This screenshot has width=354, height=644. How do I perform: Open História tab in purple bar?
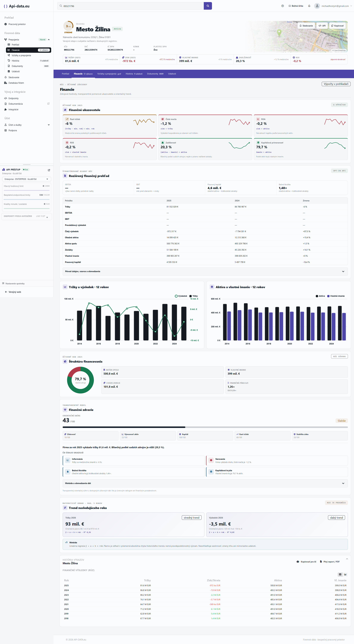pos(134,74)
